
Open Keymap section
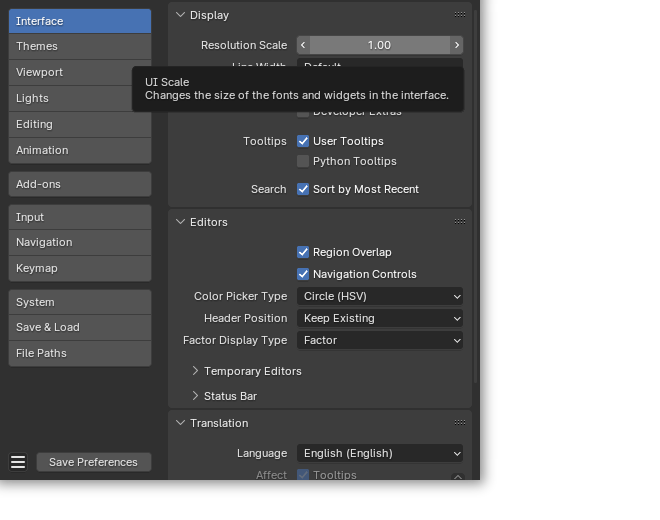point(80,268)
